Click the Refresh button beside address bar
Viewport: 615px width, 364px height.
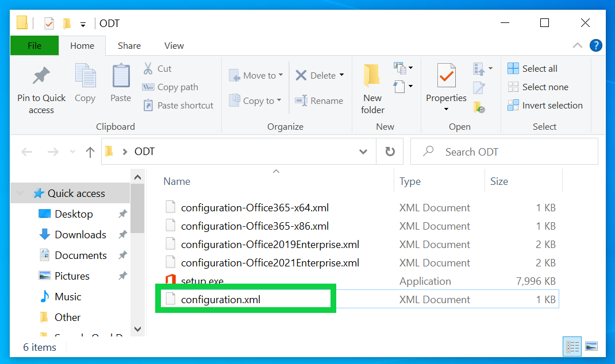[390, 151]
